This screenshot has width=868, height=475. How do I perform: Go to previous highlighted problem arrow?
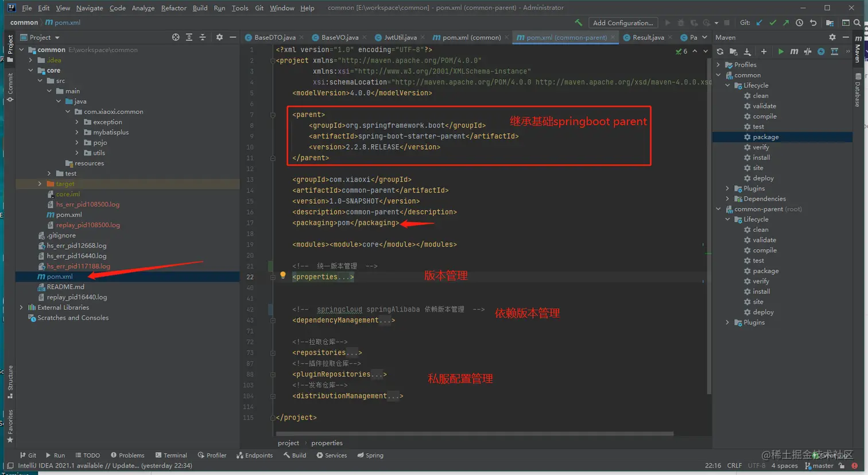point(695,51)
